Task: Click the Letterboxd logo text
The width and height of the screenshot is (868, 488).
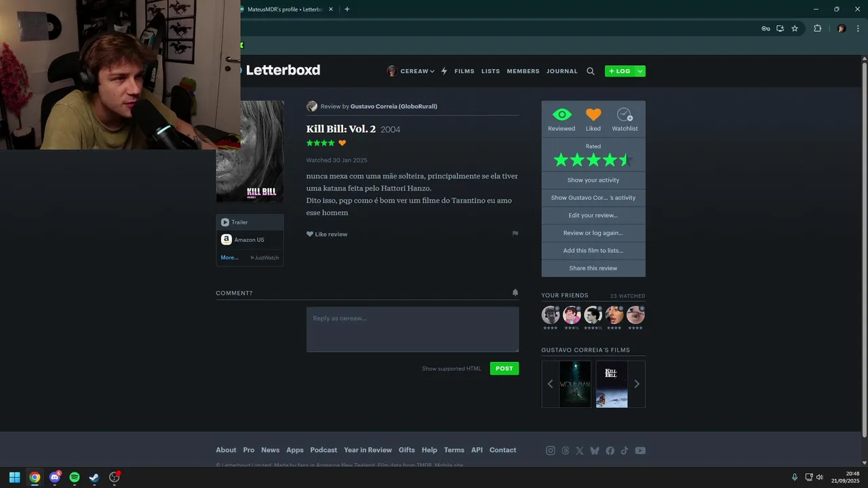Action: pos(283,70)
